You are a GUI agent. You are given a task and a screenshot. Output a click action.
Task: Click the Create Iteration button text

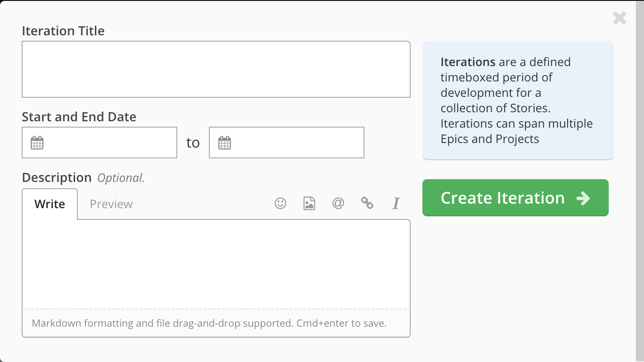point(502,198)
